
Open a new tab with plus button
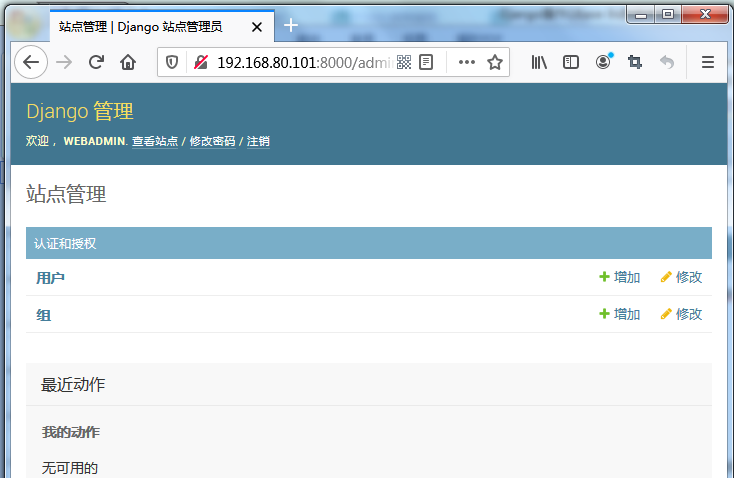291,25
